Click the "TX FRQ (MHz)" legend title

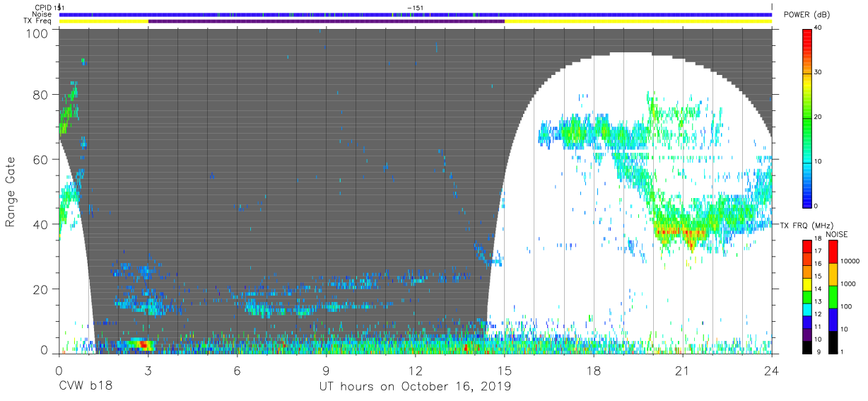click(x=806, y=225)
